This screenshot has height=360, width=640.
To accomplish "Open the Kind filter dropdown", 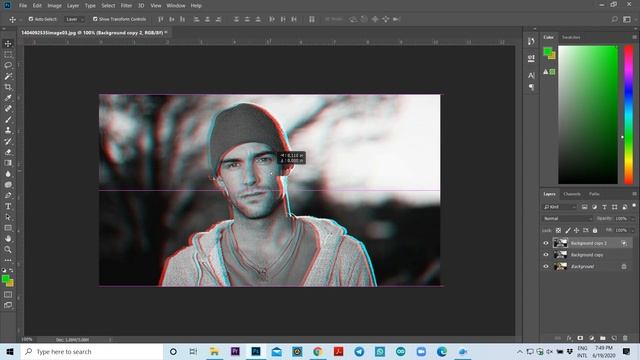I will (560, 207).
